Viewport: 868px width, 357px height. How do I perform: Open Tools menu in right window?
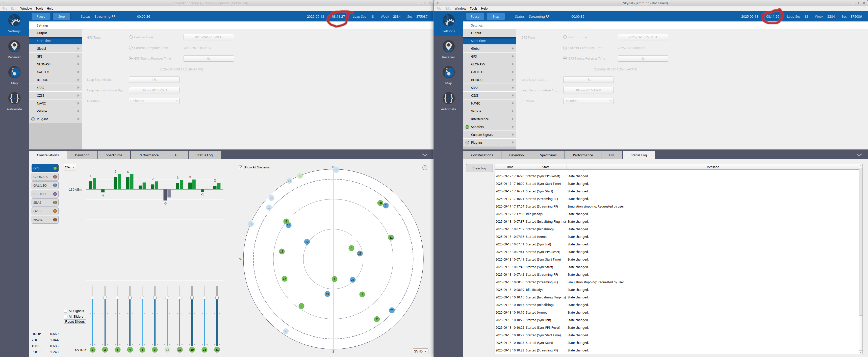coord(473,8)
